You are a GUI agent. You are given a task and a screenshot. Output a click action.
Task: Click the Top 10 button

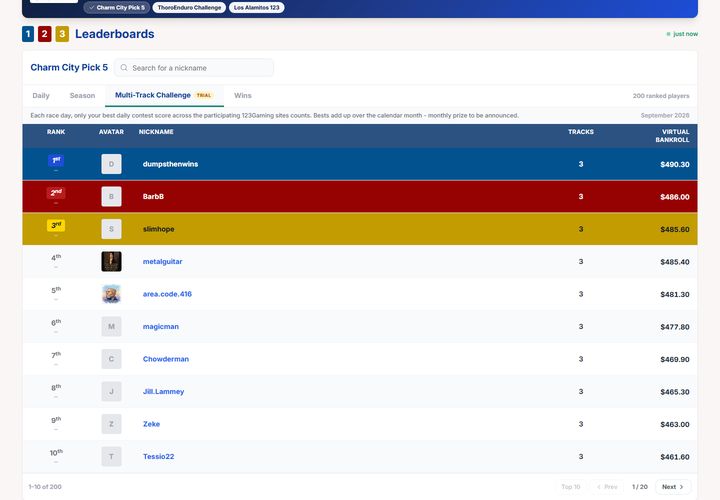571,487
